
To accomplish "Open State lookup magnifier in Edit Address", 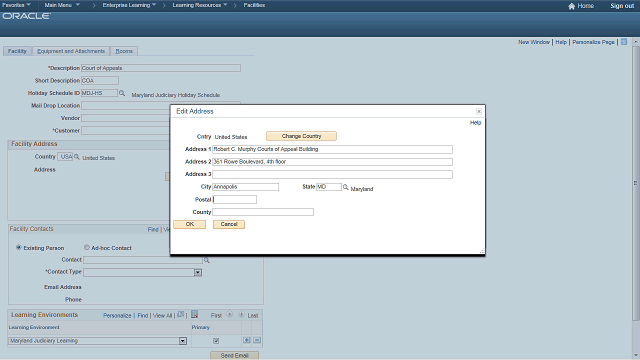I will (x=346, y=187).
